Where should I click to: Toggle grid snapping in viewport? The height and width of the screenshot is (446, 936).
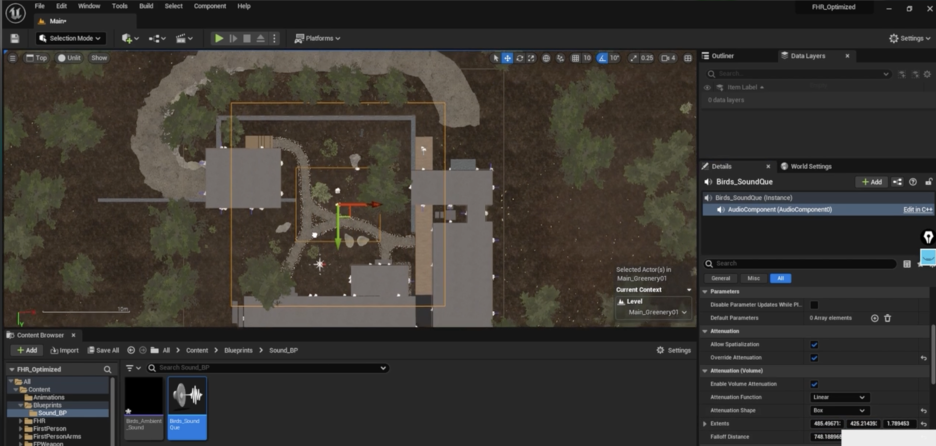point(575,58)
